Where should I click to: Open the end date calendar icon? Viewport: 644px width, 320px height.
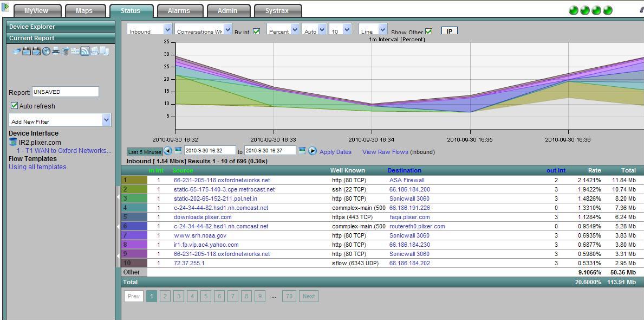[x=302, y=150]
